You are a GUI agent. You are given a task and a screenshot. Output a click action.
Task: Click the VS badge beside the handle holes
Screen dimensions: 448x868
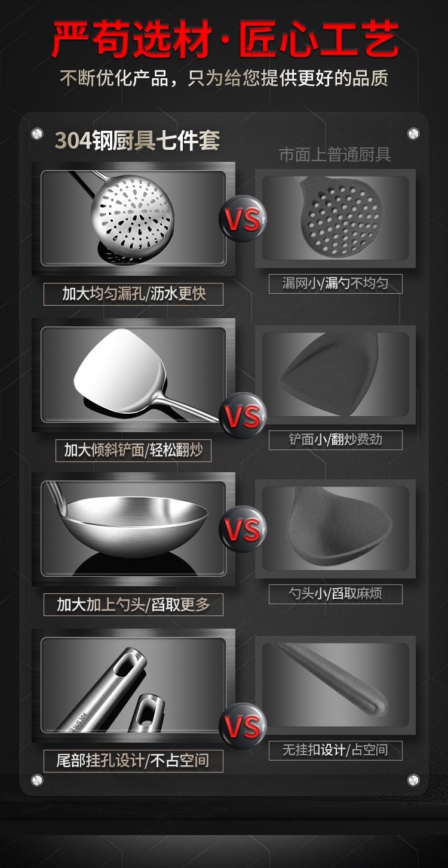[243, 726]
